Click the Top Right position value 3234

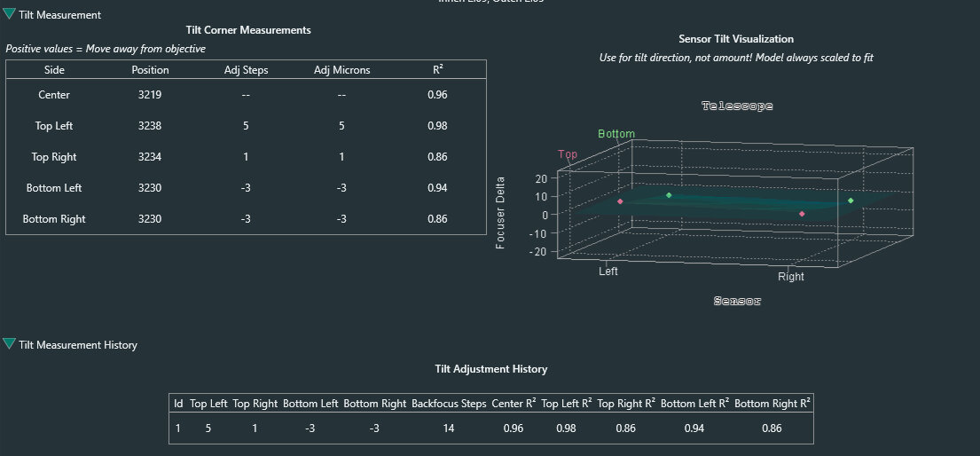coord(150,157)
